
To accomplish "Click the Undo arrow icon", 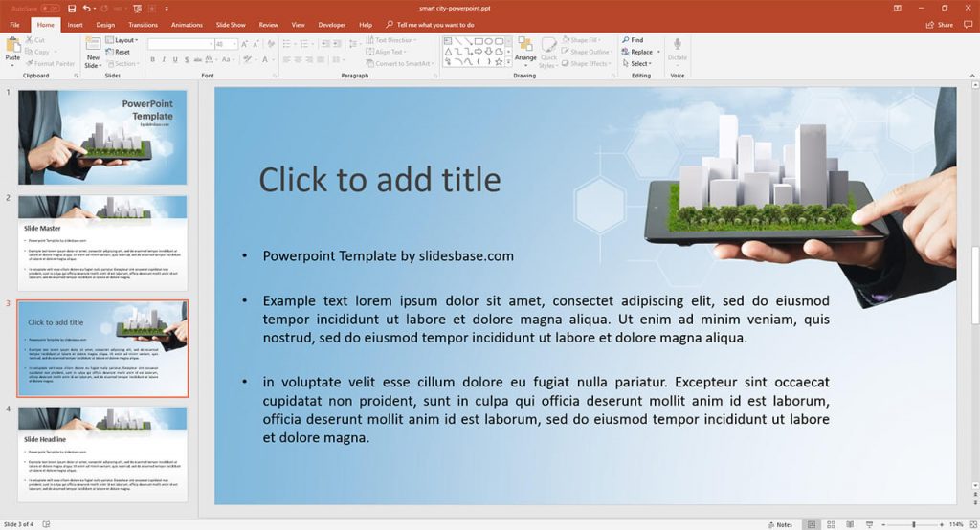I will [87, 8].
